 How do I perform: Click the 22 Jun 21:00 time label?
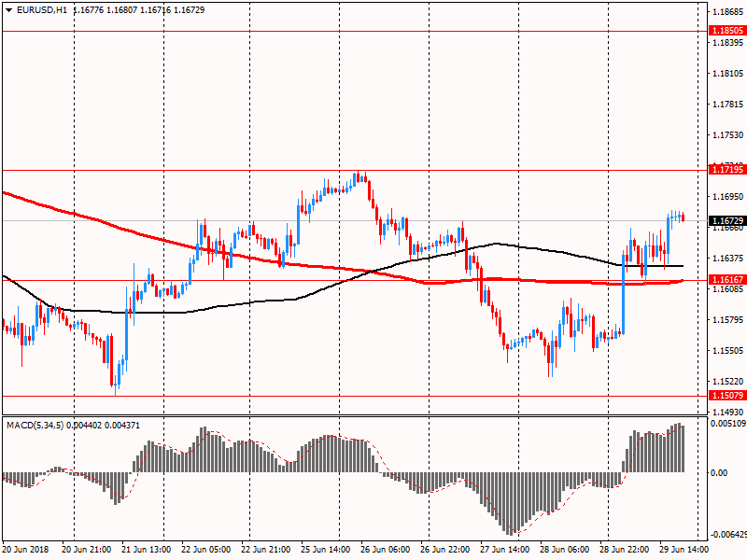(266, 549)
